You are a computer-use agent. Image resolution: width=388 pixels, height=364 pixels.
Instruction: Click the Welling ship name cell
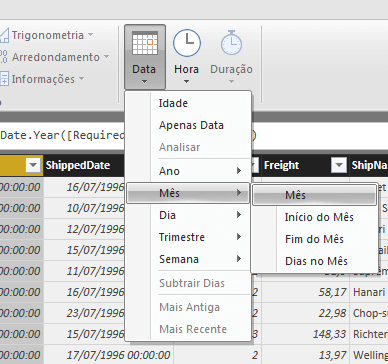370,355
